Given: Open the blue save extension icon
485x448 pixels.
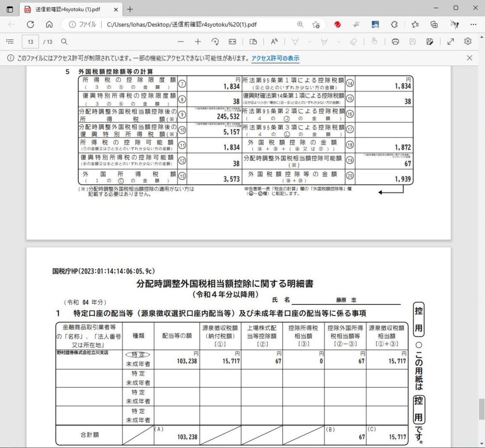Looking at the screenshot, I should pyautogui.click(x=375, y=25).
